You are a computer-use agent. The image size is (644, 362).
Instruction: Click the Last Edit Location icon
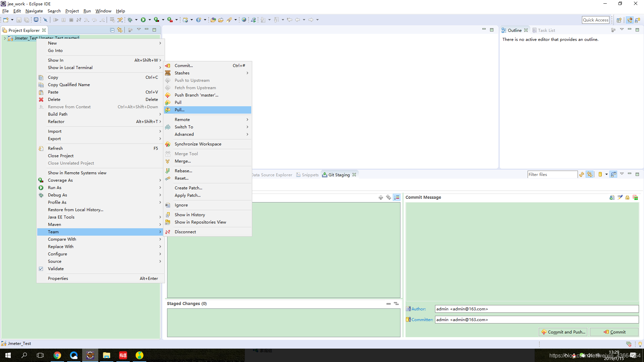(289, 20)
